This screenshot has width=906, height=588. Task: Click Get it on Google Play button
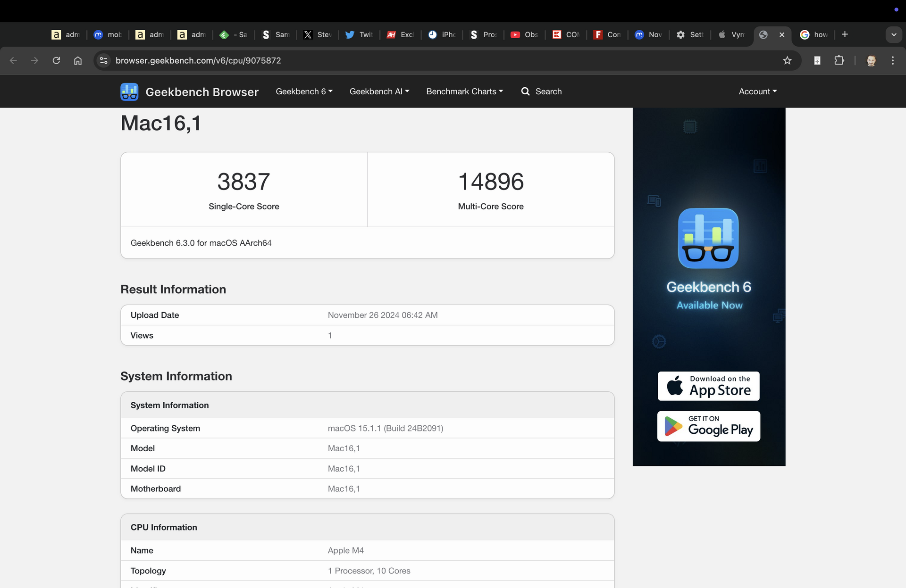[708, 426]
